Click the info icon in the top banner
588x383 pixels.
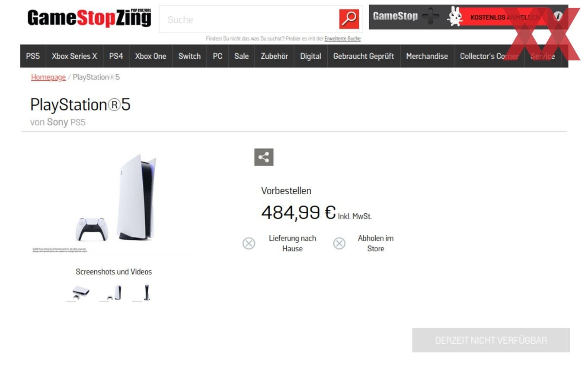click(558, 16)
